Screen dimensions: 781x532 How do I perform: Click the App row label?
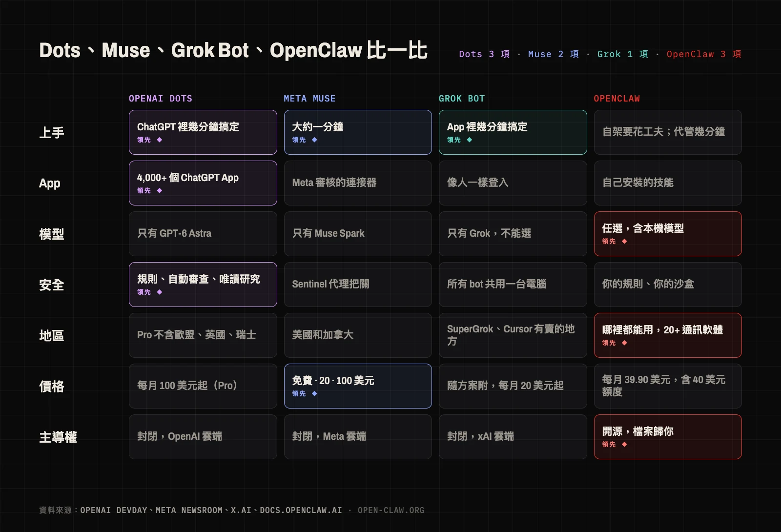(50, 184)
